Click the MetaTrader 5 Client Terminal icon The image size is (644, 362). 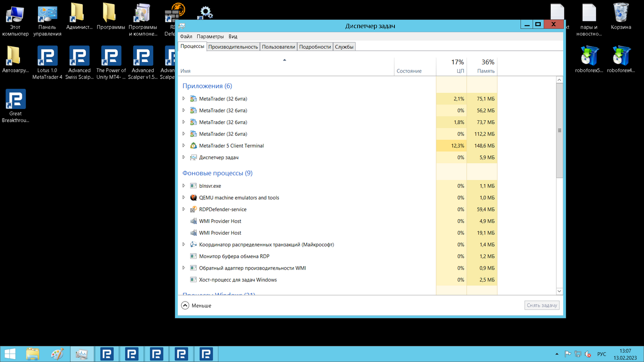(x=193, y=146)
